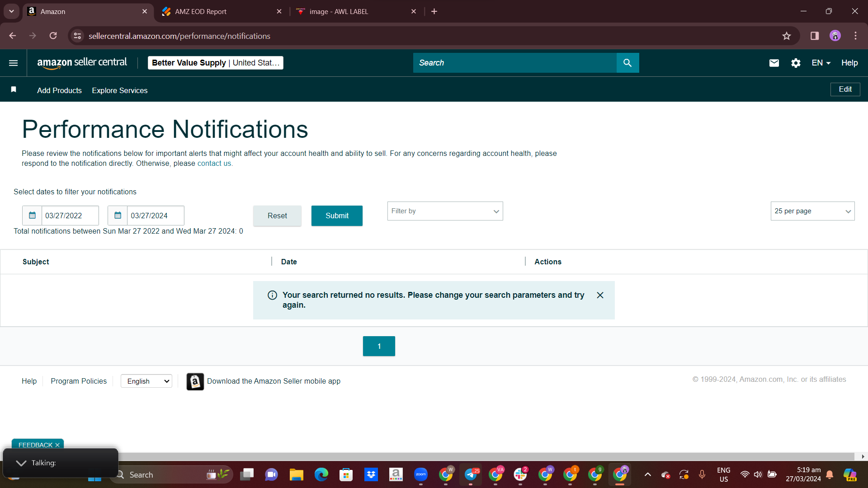Expand the Filter by dropdown
Image resolution: width=868 pixels, height=488 pixels.
tap(445, 211)
